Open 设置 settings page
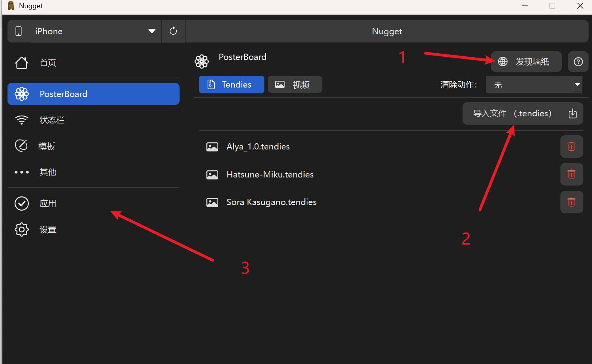The width and height of the screenshot is (592, 364). pos(94,230)
